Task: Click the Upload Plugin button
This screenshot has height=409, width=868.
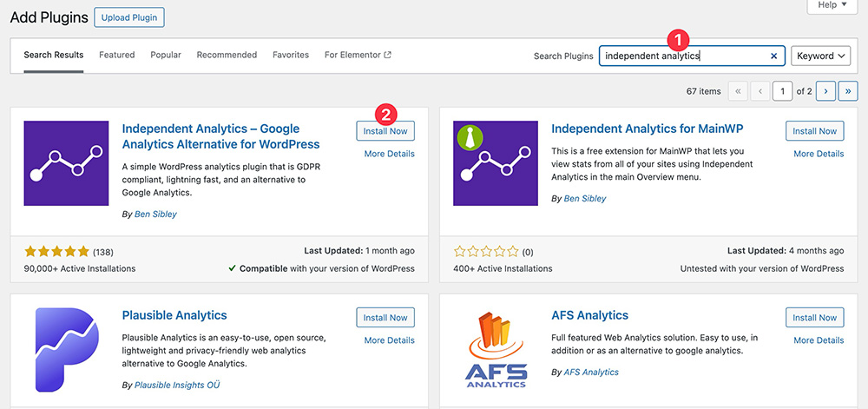Action: pos(128,17)
